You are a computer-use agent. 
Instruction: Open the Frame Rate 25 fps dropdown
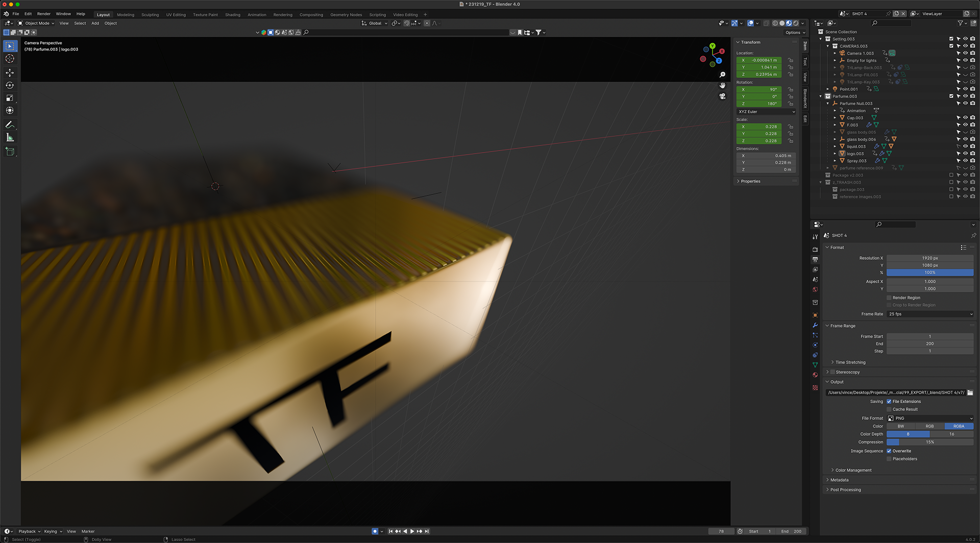pyautogui.click(x=930, y=314)
